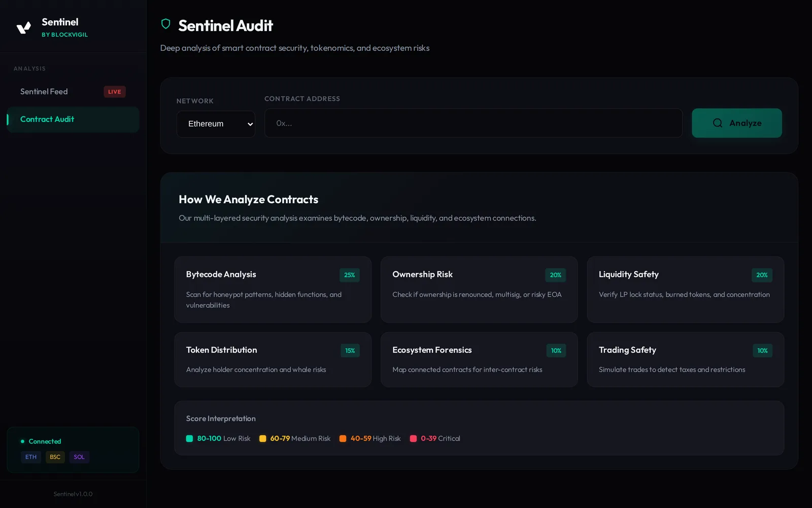Click the BSC chain badge
The height and width of the screenshot is (508, 812).
55,457
